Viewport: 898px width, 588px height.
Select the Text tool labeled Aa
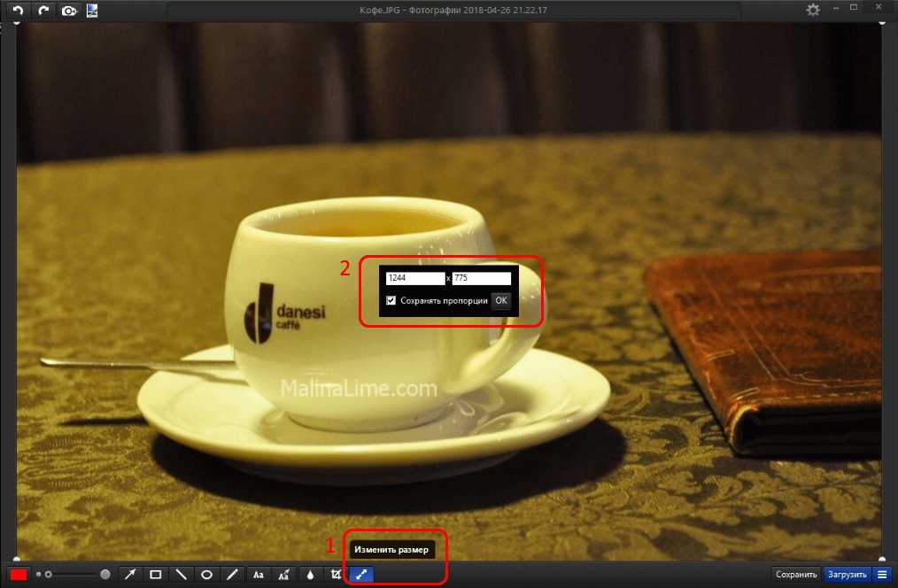pyautogui.click(x=259, y=575)
